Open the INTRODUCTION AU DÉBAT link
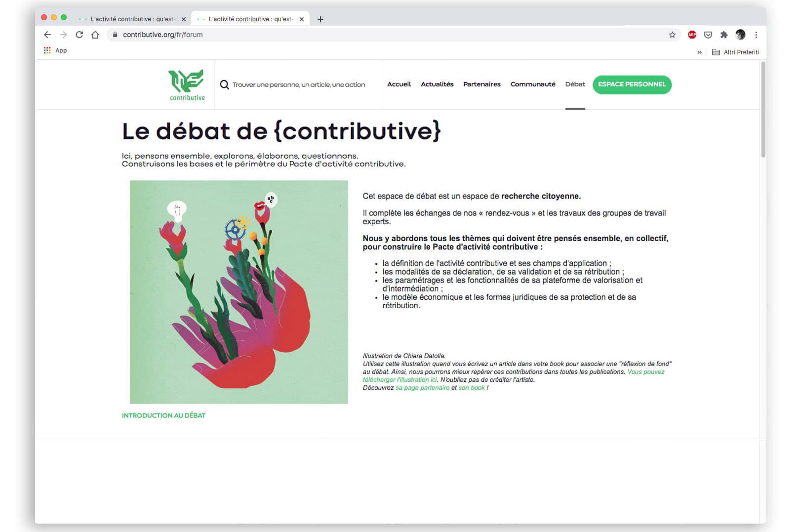Viewport: 798px width, 532px height. point(163,415)
